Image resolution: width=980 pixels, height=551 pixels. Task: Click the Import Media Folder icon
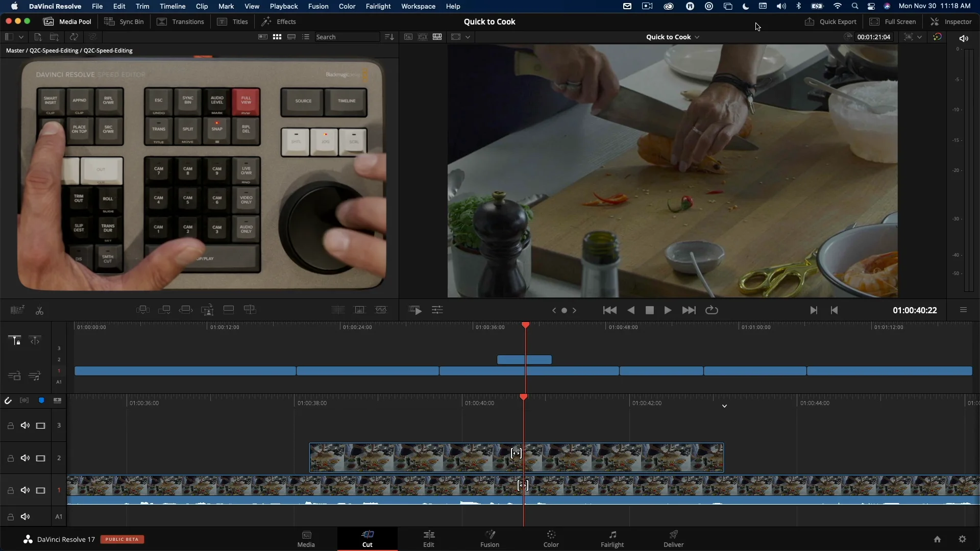coord(54,37)
